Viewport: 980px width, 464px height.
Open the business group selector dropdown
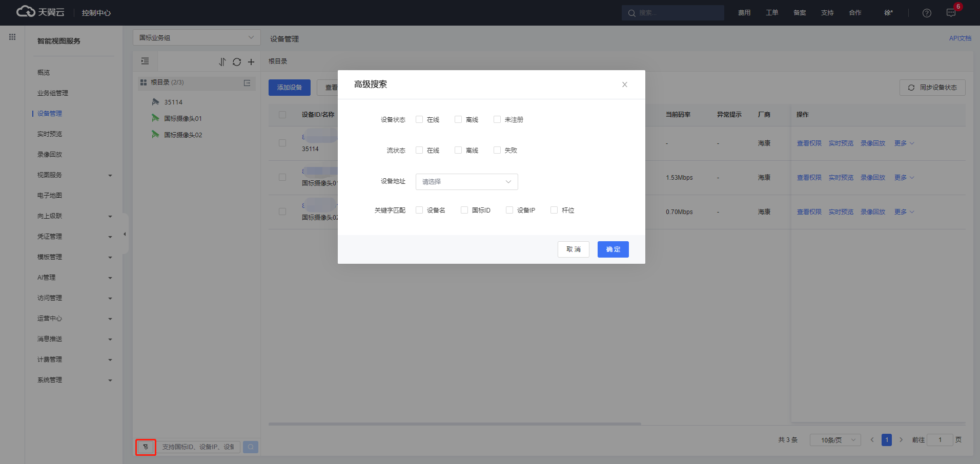[x=196, y=37]
